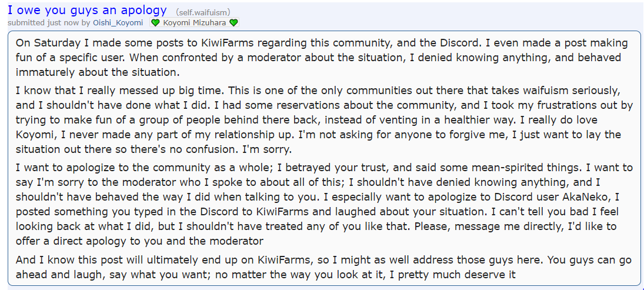Screen dimensions: 644x290
Task: Click the "submitted just now" timestamp text
Action: click(44, 22)
